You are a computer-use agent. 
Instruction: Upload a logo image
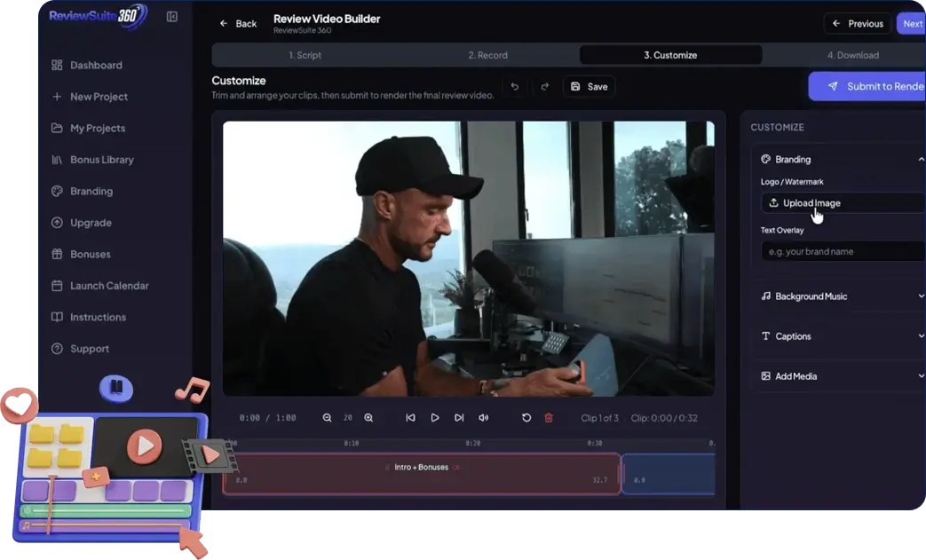[843, 203]
